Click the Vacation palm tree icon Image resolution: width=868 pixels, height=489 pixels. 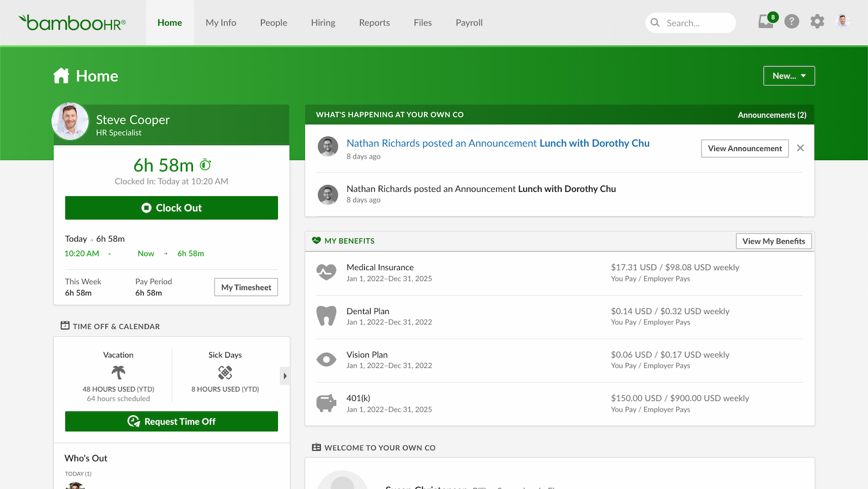coord(118,372)
